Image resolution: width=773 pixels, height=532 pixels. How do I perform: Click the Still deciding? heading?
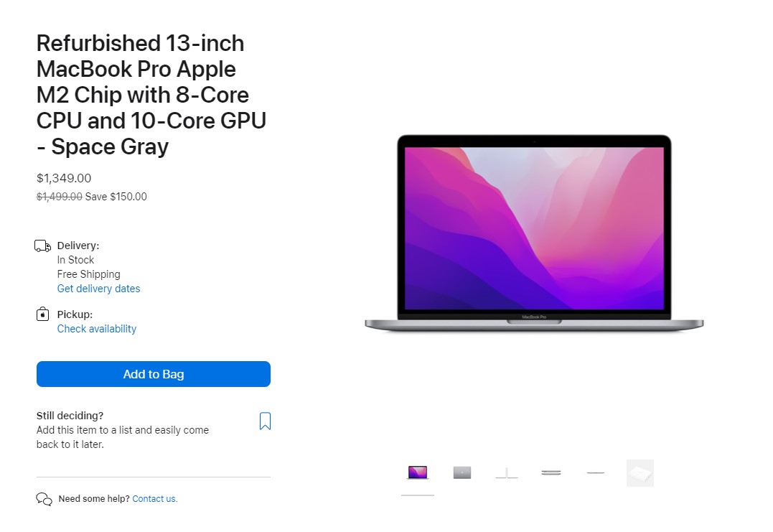pyautogui.click(x=70, y=416)
